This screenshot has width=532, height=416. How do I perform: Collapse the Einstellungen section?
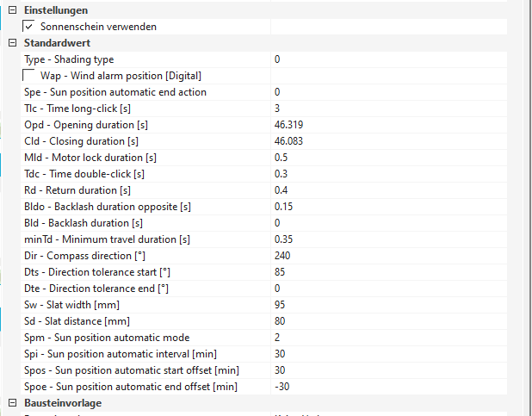coord(12,9)
